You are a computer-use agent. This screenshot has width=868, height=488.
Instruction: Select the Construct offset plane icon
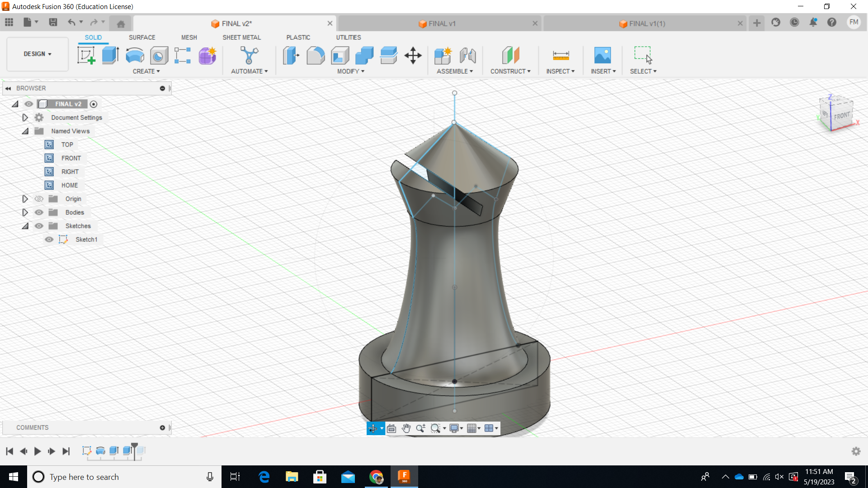point(510,55)
